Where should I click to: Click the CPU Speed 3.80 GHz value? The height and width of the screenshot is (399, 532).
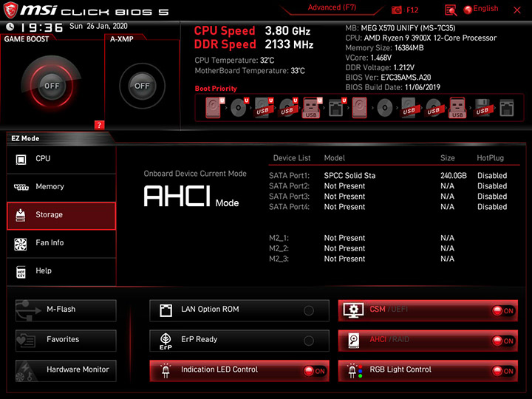(287, 31)
